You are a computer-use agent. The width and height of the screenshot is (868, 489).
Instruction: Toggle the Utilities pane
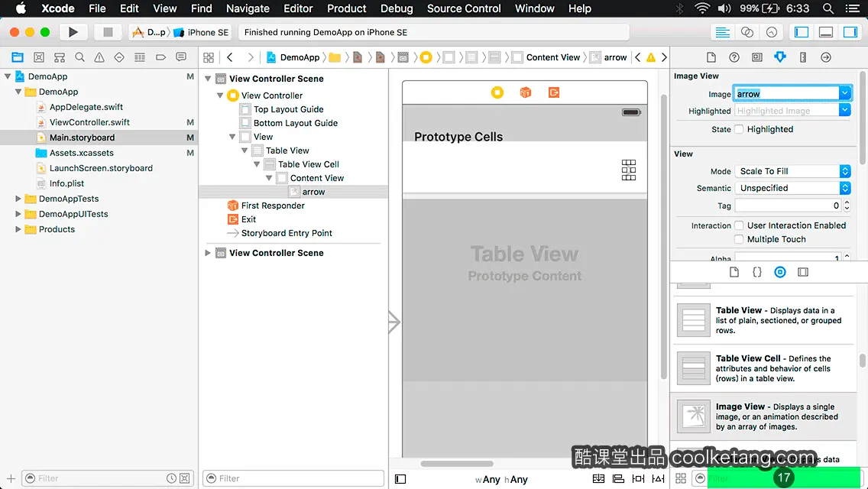click(x=850, y=32)
